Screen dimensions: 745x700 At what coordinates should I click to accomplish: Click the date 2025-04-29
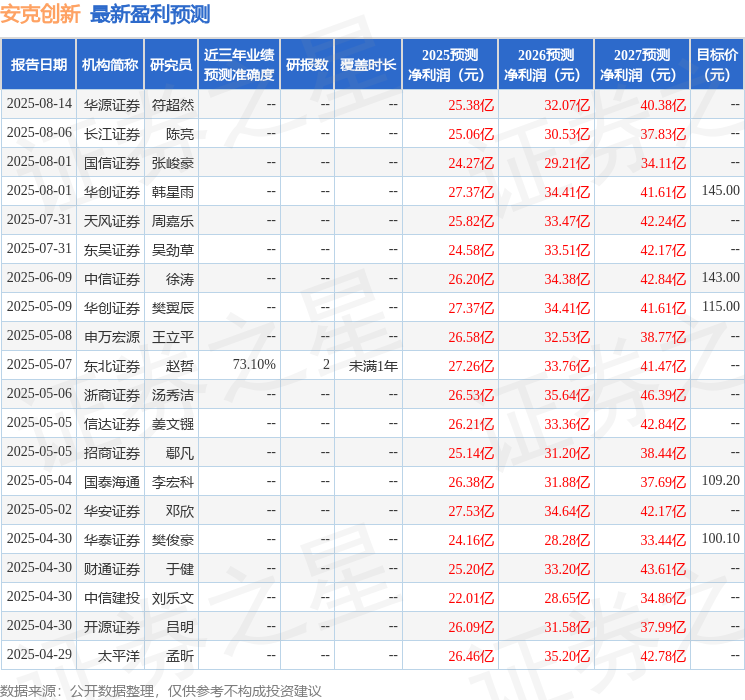[39, 654]
